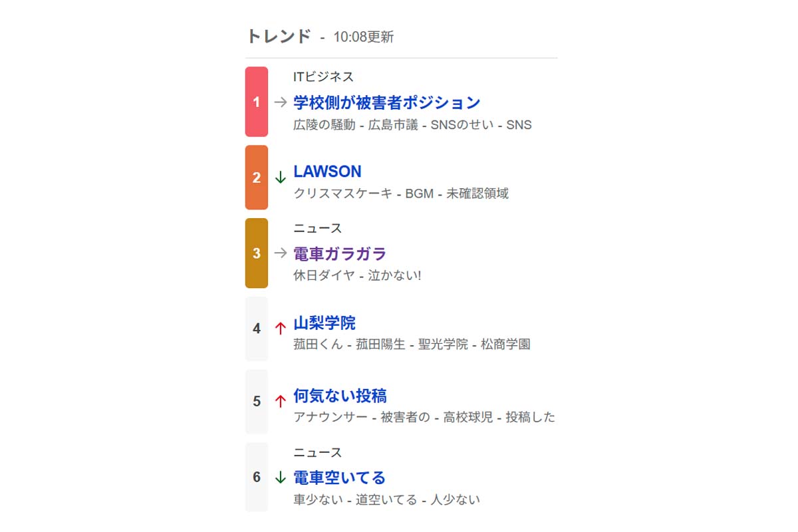This screenshot has height=532, width=798.
Task: Click the 聖光学院 related keyword
Action: [443, 344]
